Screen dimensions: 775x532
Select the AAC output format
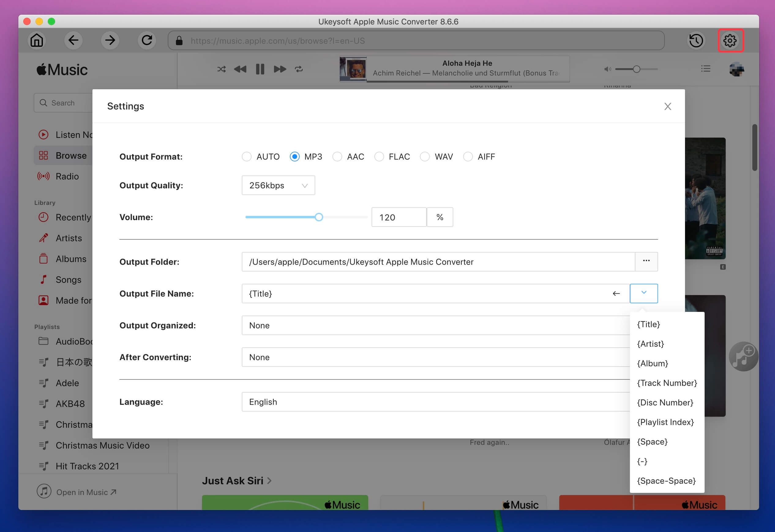[x=337, y=157]
